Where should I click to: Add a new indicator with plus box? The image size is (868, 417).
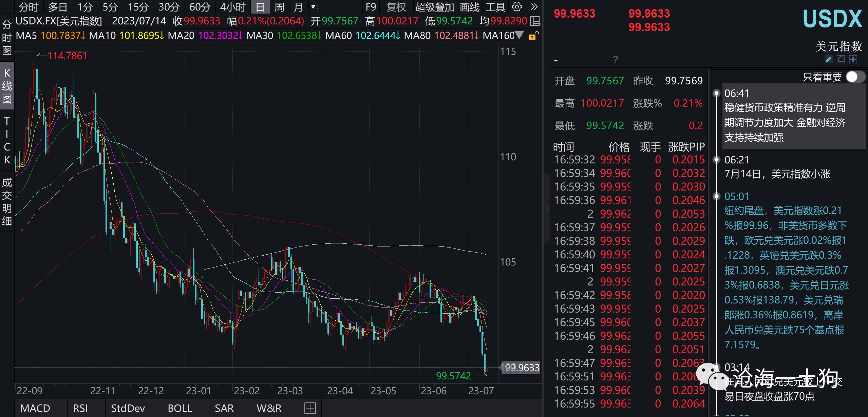coord(310,408)
